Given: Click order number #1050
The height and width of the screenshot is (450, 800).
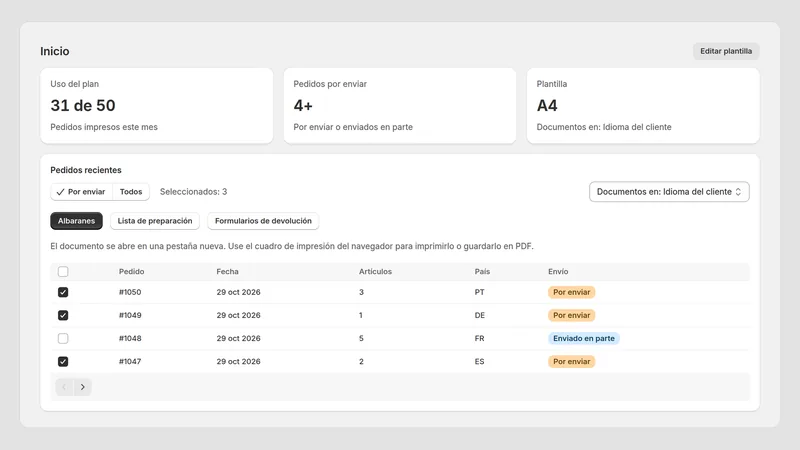Looking at the screenshot, I should pos(130,292).
